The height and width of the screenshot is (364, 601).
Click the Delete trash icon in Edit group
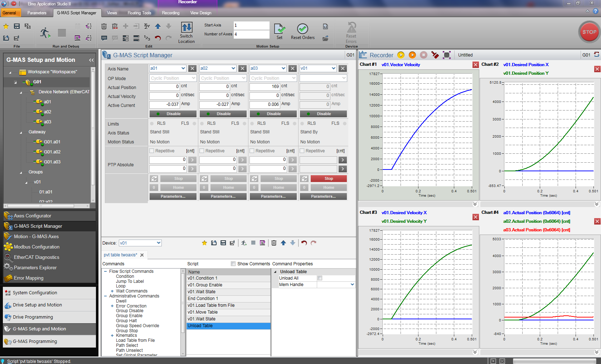pyautogui.click(x=104, y=26)
